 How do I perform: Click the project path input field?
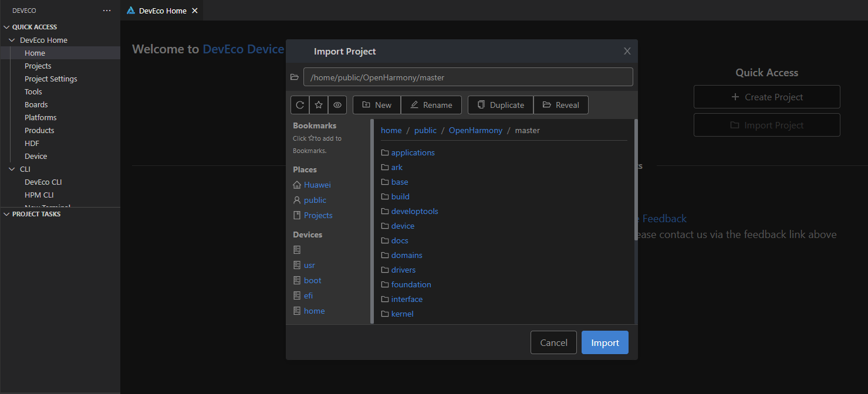[468, 77]
